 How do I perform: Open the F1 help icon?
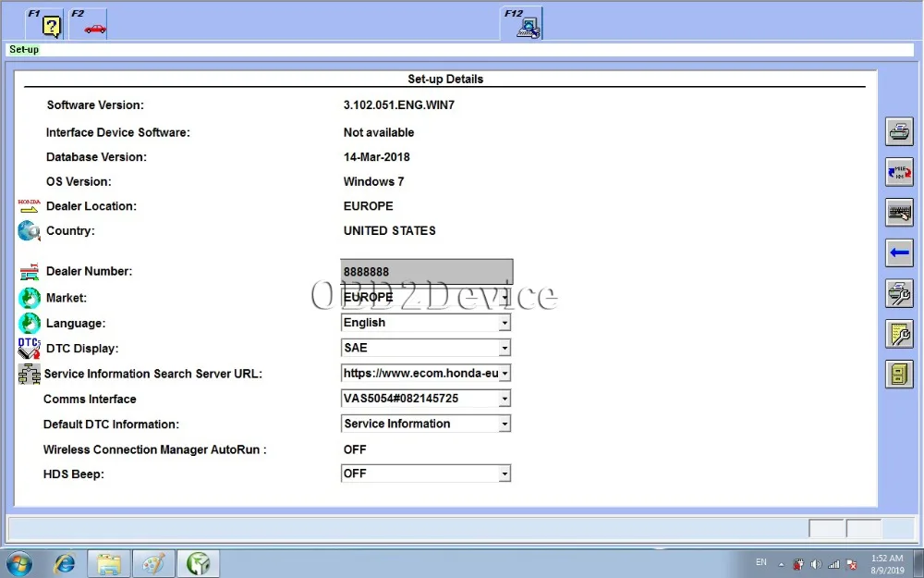(44, 24)
